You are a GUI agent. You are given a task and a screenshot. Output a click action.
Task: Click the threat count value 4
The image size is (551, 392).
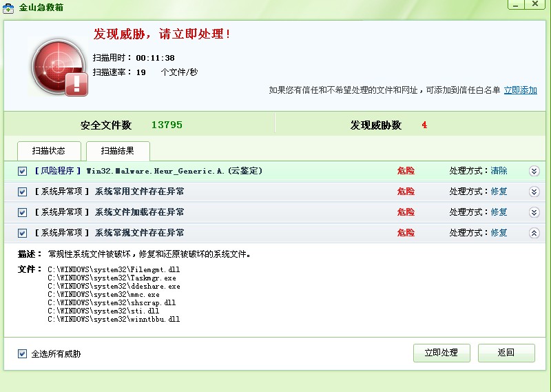pyautogui.click(x=424, y=125)
